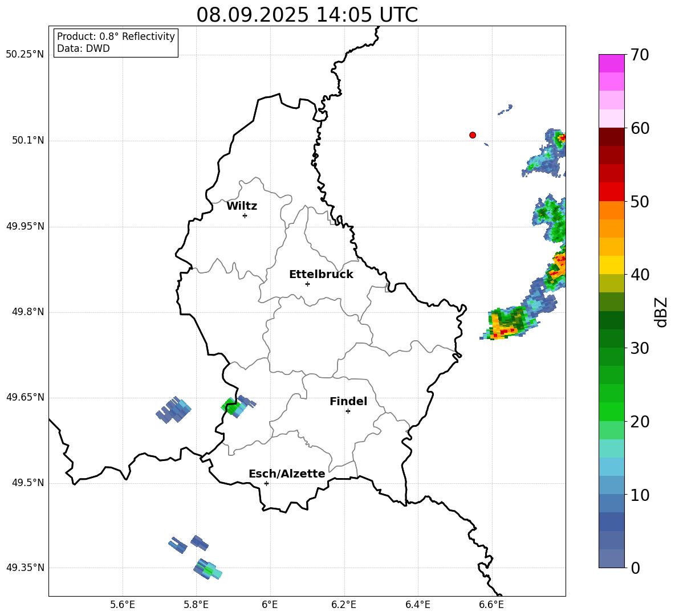This screenshot has height=616, width=675.
Task: Click the 50.25°N latitude tick label
Action: pos(25,55)
